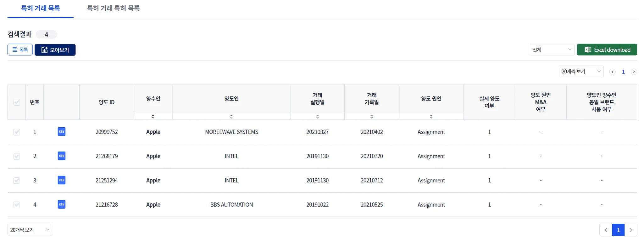Image resolution: width=644 pixels, height=242 pixels.
Task: Click the KEY icon for BBS AUTOMATION row
Action: tap(62, 205)
